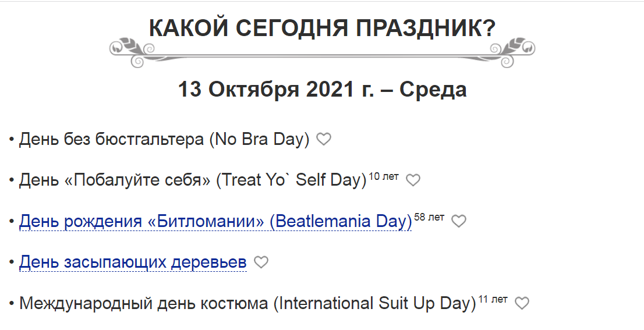This screenshot has width=644, height=330.
Task: Favorite Beatlemania Day with the heart icon
Action: (459, 221)
